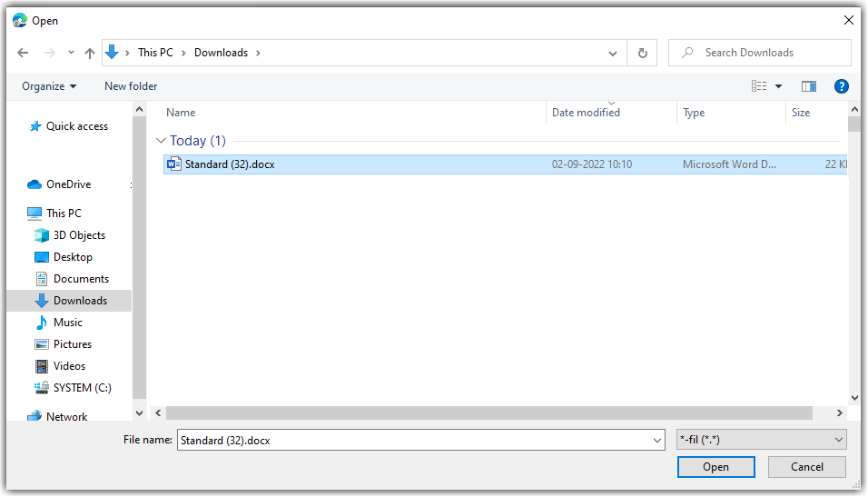
Task: Open recent locations dropdown arrow
Action: coord(71,53)
